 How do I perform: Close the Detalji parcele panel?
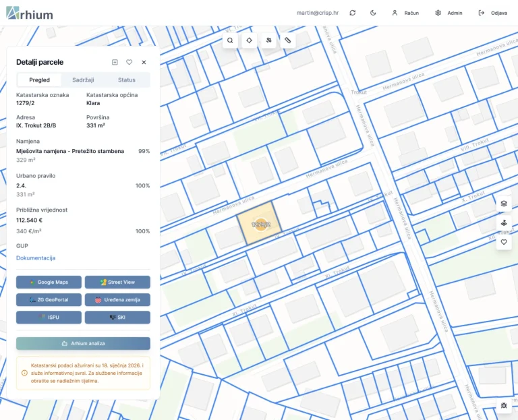click(x=144, y=62)
